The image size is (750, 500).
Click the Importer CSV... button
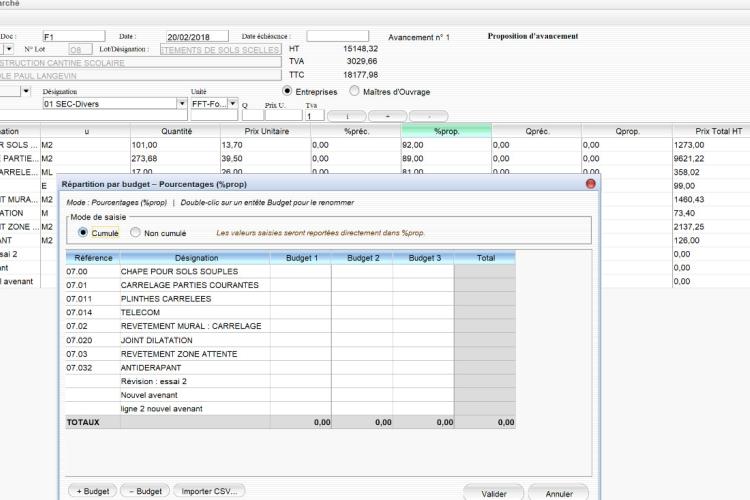click(210, 491)
